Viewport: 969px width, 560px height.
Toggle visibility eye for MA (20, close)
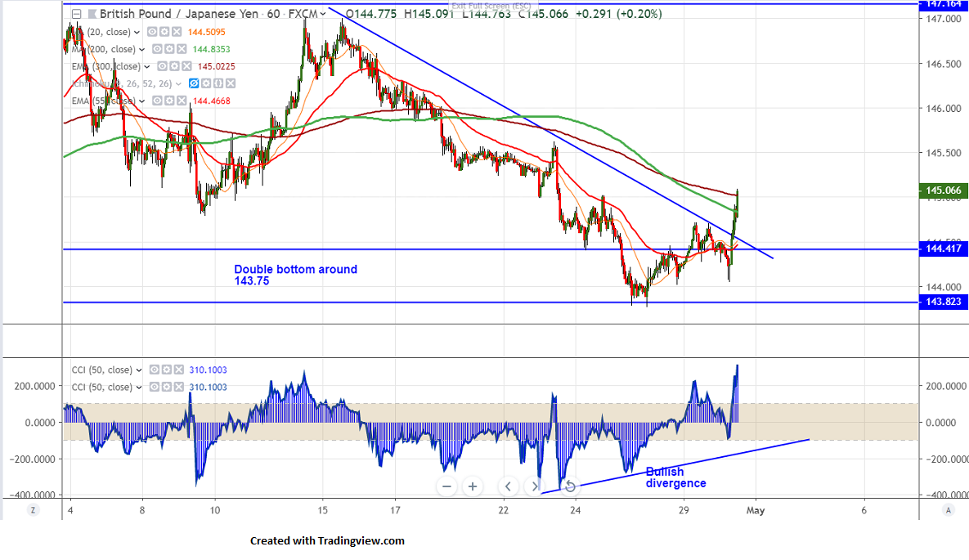click(152, 32)
